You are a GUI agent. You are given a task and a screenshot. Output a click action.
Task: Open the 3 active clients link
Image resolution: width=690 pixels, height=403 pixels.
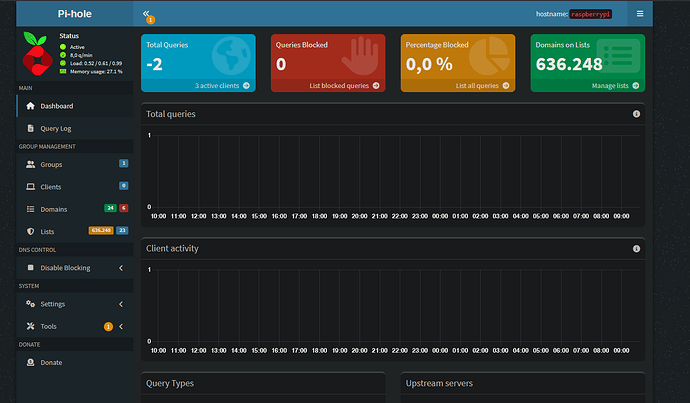(x=217, y=86)
